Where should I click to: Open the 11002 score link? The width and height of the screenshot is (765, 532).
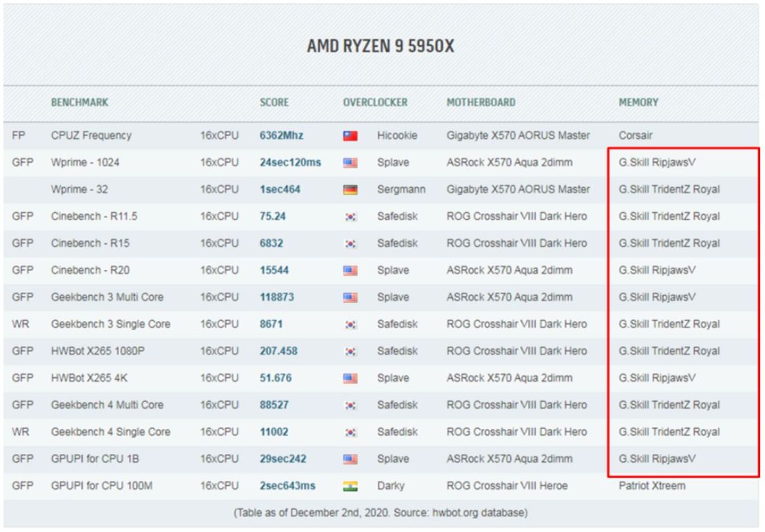[273, 432]
